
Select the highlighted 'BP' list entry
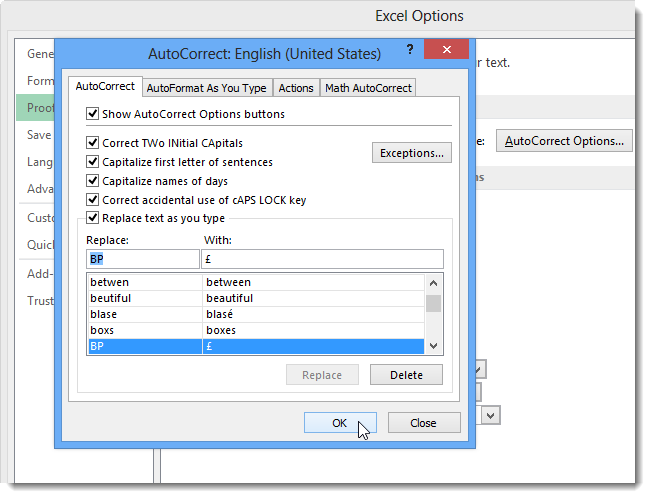click(256, 346)
